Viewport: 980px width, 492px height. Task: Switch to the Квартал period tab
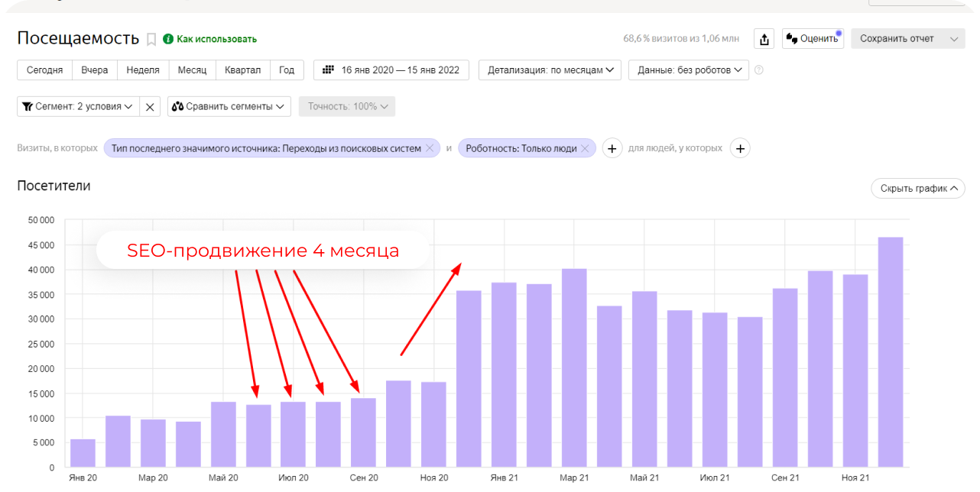pos(243,70)
